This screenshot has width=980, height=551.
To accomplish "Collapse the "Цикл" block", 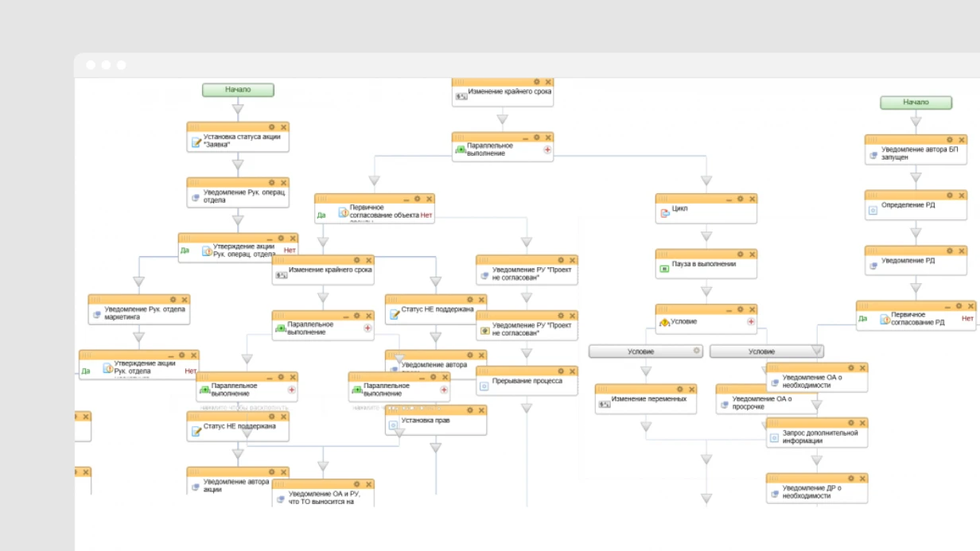I will click(728, 199).
